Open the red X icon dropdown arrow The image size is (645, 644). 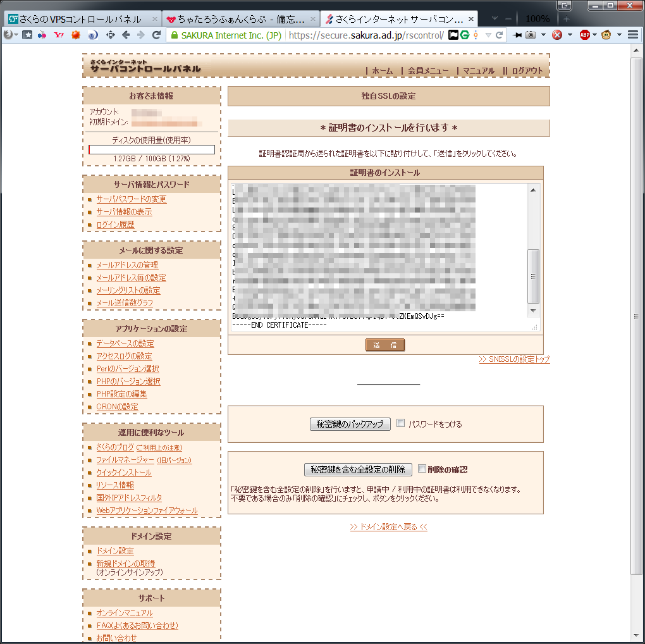[x=570, y=35]
